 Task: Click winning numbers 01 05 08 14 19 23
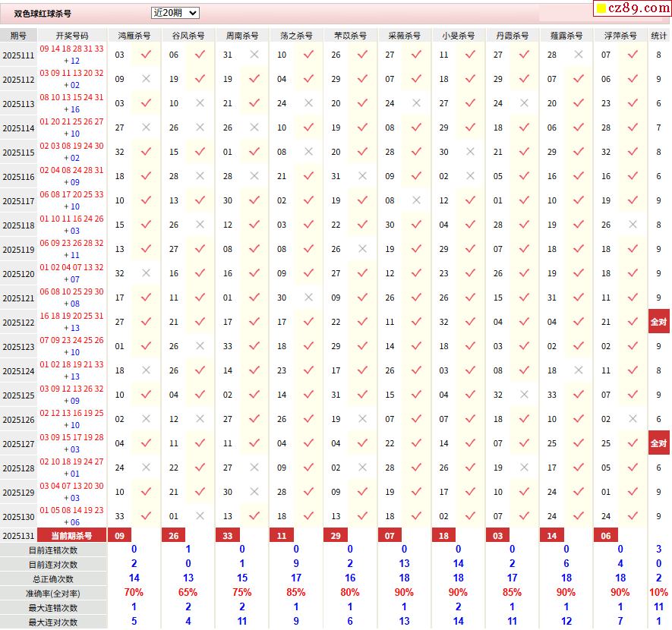pos(71,510)
